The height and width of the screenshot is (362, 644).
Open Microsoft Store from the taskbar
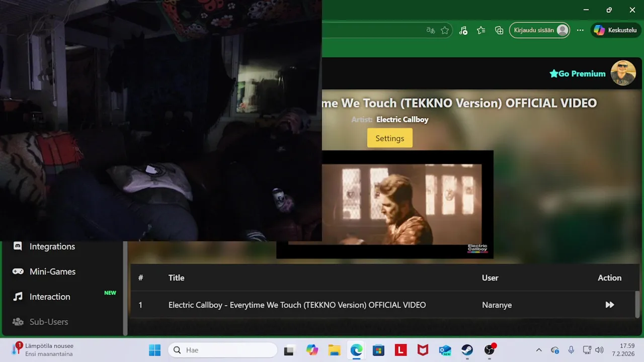click(378, 350)
